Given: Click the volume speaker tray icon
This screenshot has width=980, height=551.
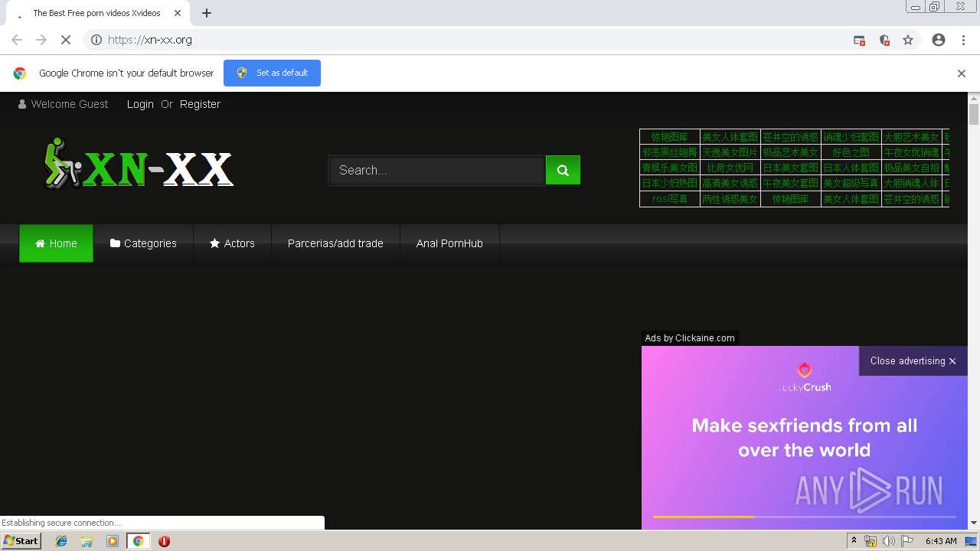Looking at the screenshot, I should click(x=889, y=541).
